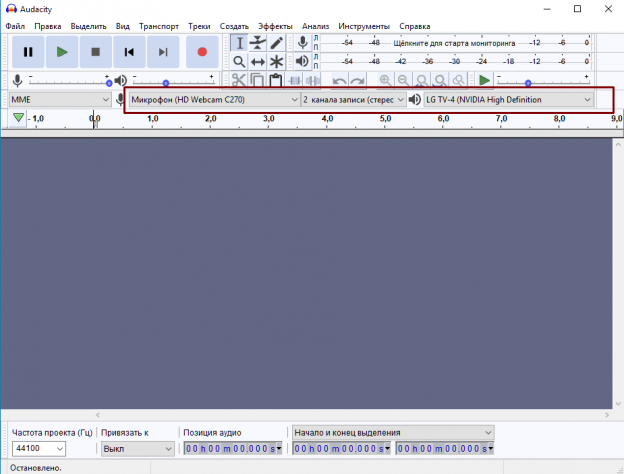Open the Правка menu

pos(48,26)
